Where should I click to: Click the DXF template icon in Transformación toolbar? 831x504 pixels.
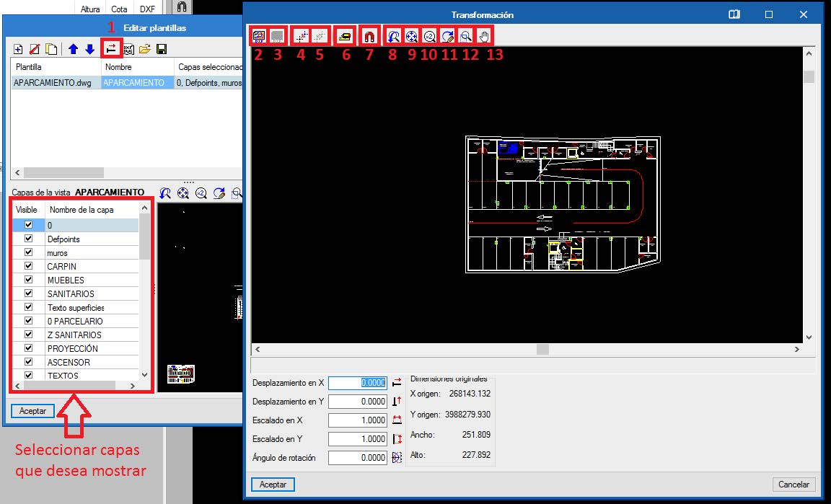258,35
